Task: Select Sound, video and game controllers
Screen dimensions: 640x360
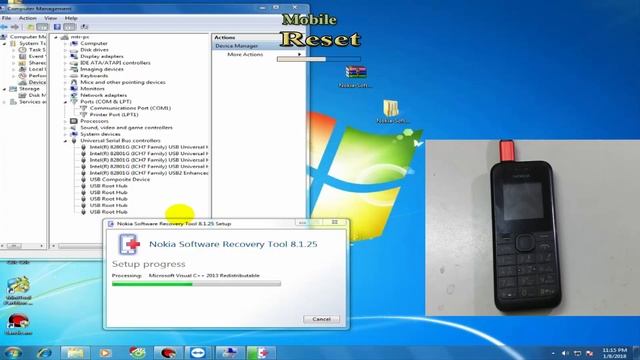Action: pyautogui.click(x=126, y=127)
